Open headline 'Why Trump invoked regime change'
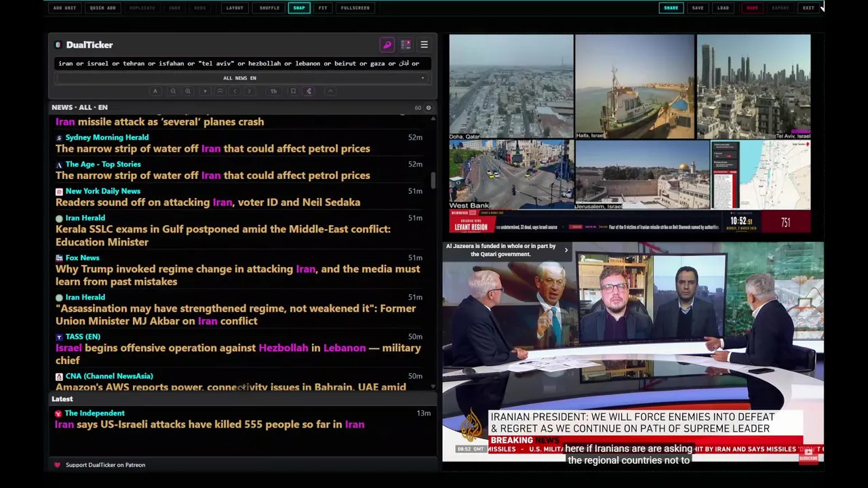 237,275
